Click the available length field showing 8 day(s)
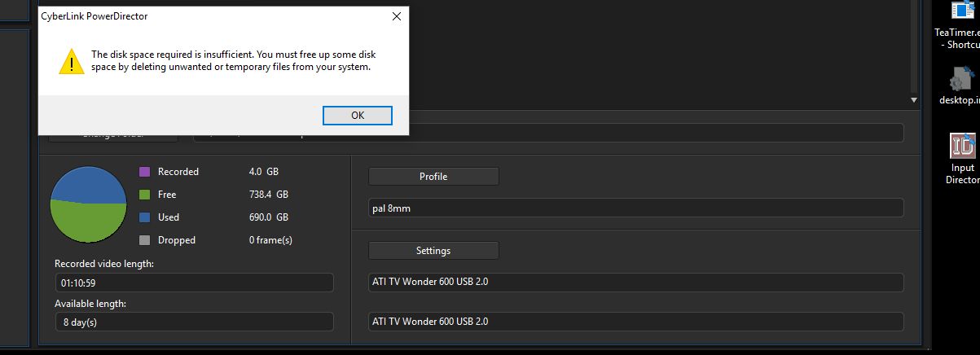Screen dimensions: 980x355 point(194,322)
